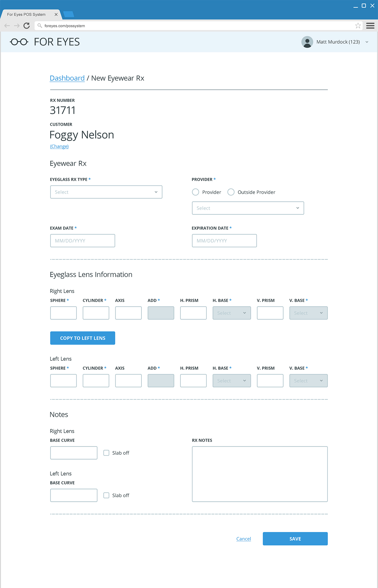This screenshot has height=588, width=378.
Task: Check Left Lens Slab off checkbox
Action: point(106,495)
